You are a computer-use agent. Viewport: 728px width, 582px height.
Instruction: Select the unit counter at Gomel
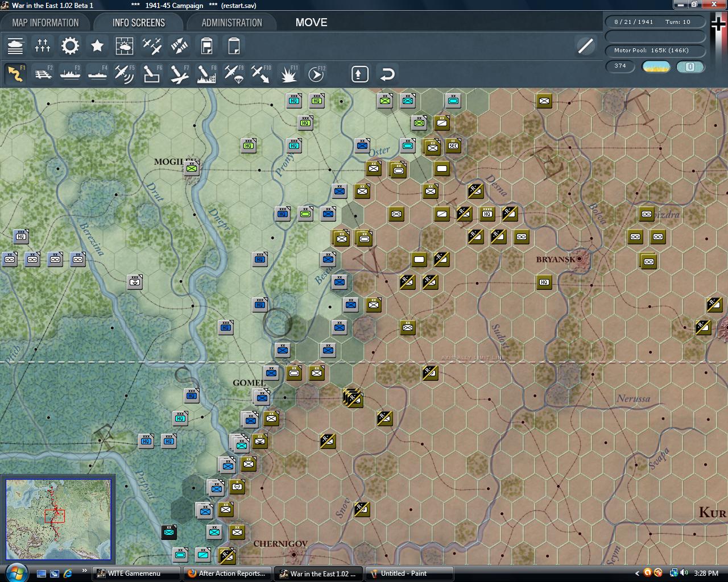point(261,397)
